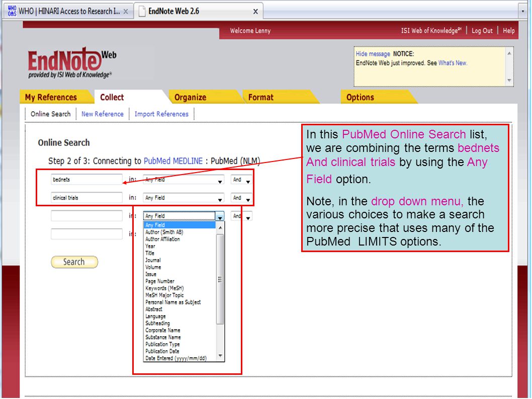
Task: Select Date Entered (yyyy/mm/dd) option
Action: click(x=180, y=358)
